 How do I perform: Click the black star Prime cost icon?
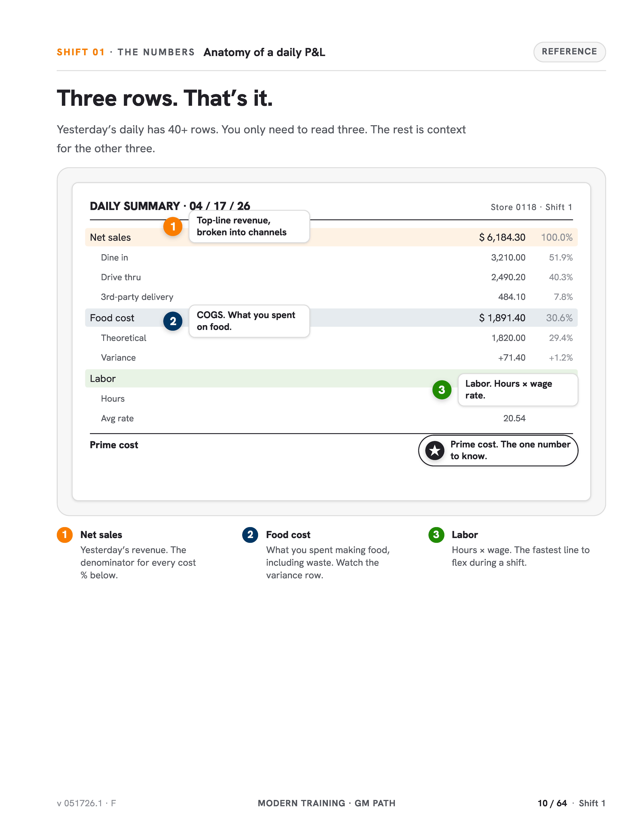click(435, 451)
